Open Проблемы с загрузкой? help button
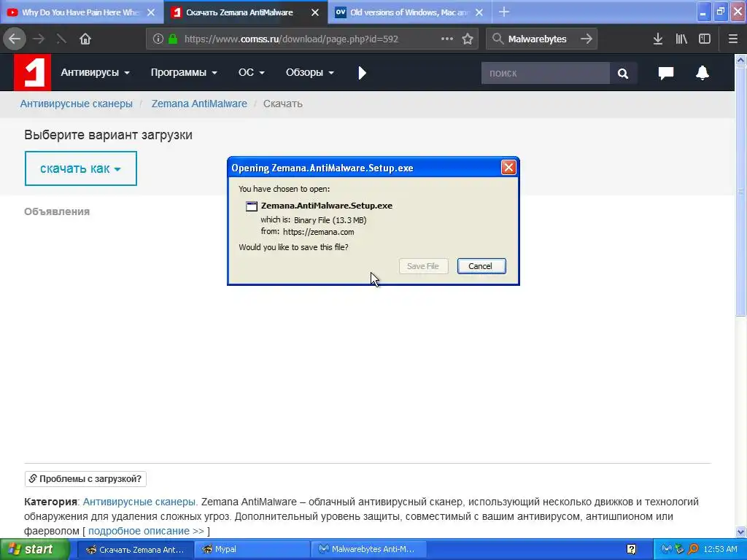 [85, 478]
